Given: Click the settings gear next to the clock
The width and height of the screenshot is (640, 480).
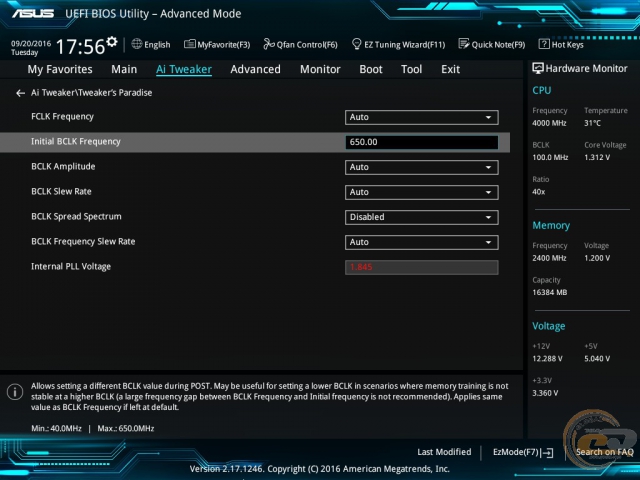Looking at the screenshot, I should point(112,42).
